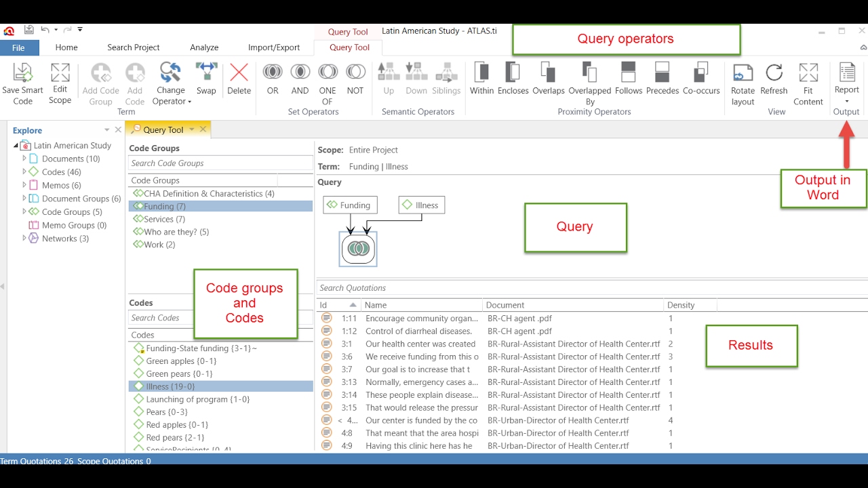Expand the Code Groups (5) node
The width and height of the screenshot is (868, 488).
click(x=24, y=211)
